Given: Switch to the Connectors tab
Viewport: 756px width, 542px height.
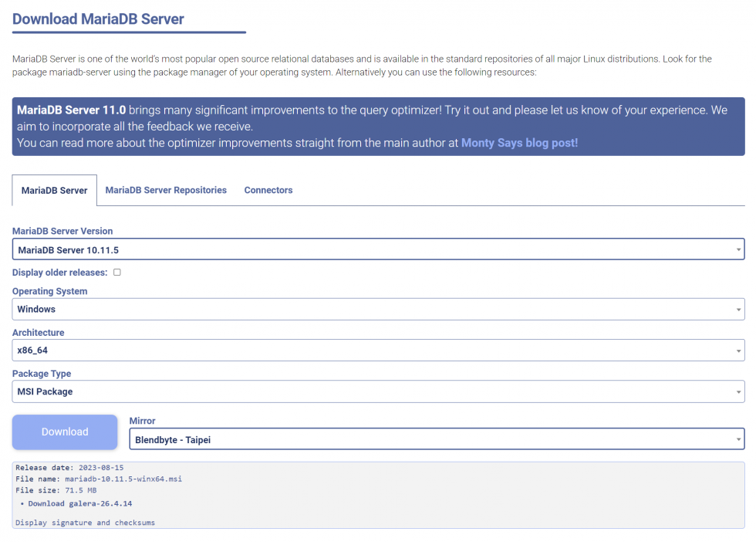Looking at the screenshot, I should pyautogui.click(x=268, y=190).
